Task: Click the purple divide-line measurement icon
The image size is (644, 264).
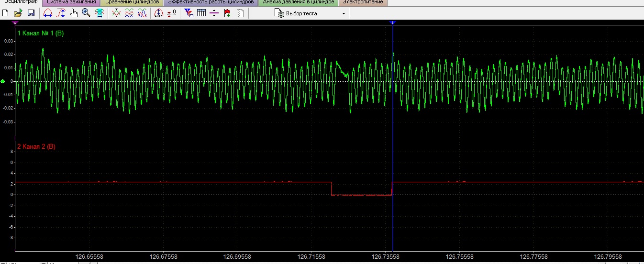Action: coord(214,13)
